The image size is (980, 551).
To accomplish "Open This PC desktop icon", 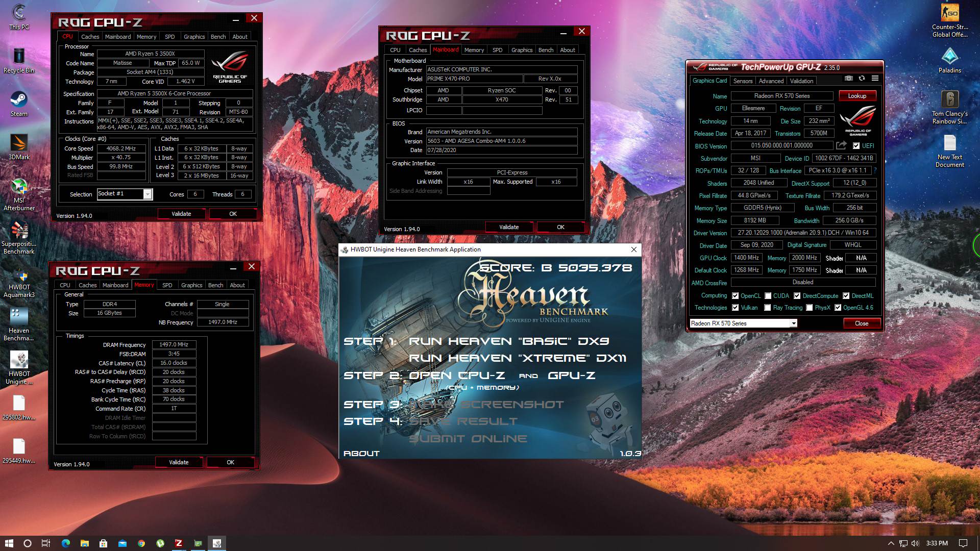I will pyautogui.click(x=19, y=17).
